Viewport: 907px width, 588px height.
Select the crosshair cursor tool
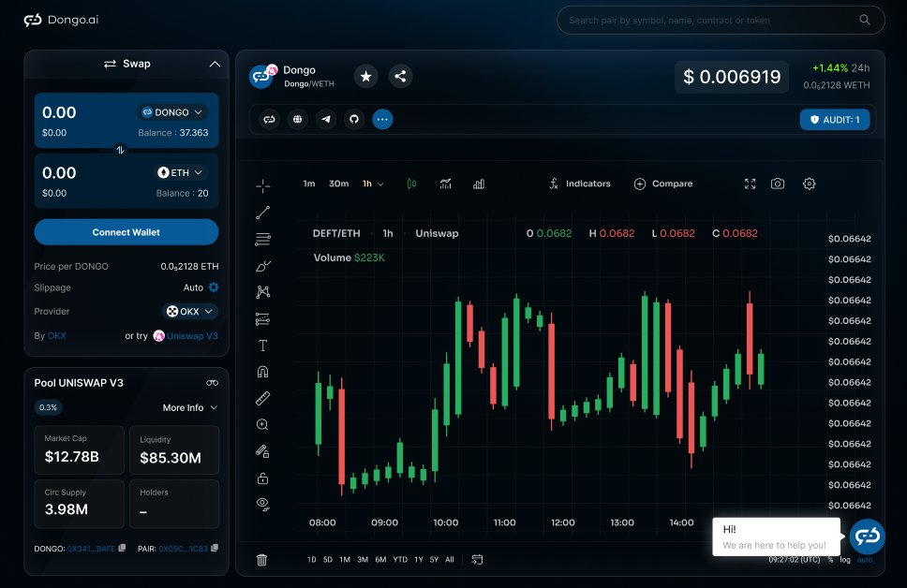click(262, 185)
